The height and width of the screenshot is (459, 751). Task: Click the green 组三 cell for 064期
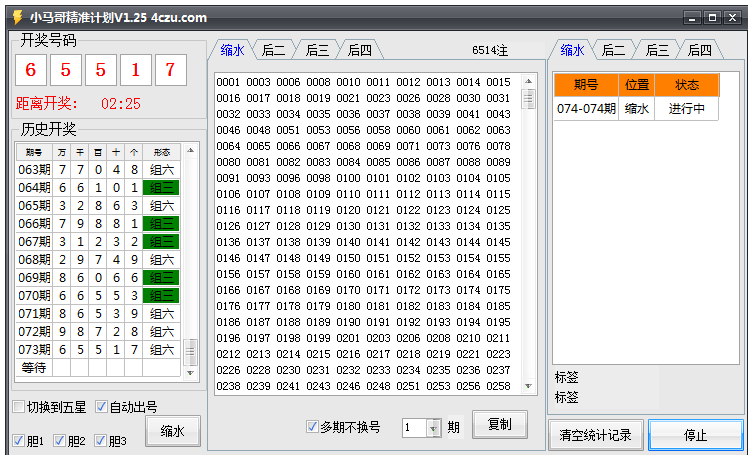click(x=161, y=187)
